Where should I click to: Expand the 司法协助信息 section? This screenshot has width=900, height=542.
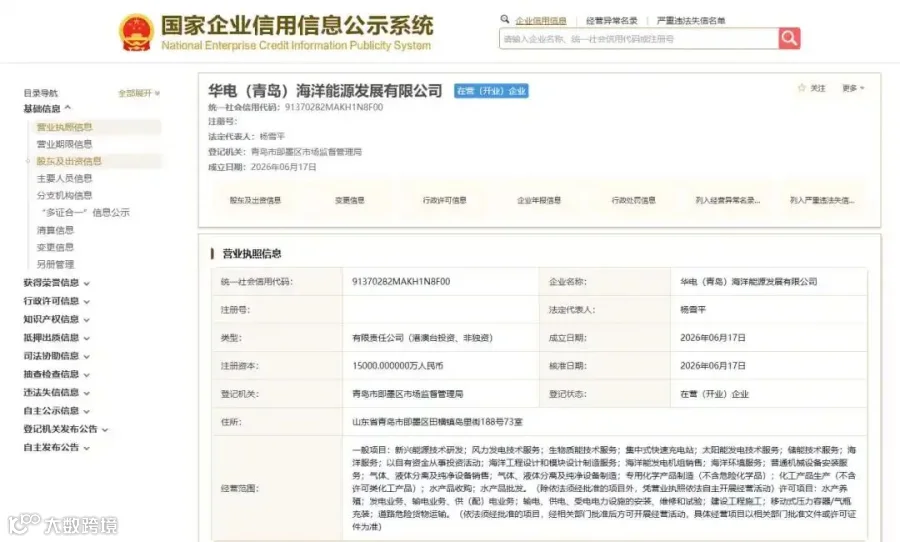coord(56,356)
